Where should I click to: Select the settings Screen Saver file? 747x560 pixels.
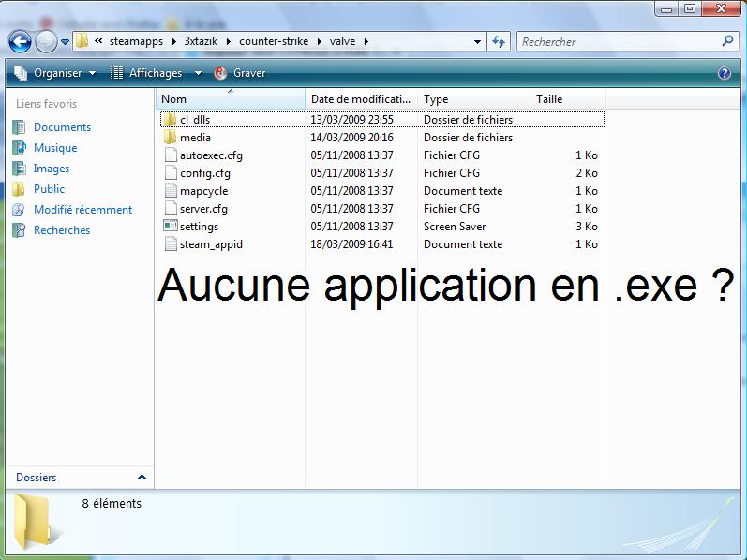tap(199, 227)
